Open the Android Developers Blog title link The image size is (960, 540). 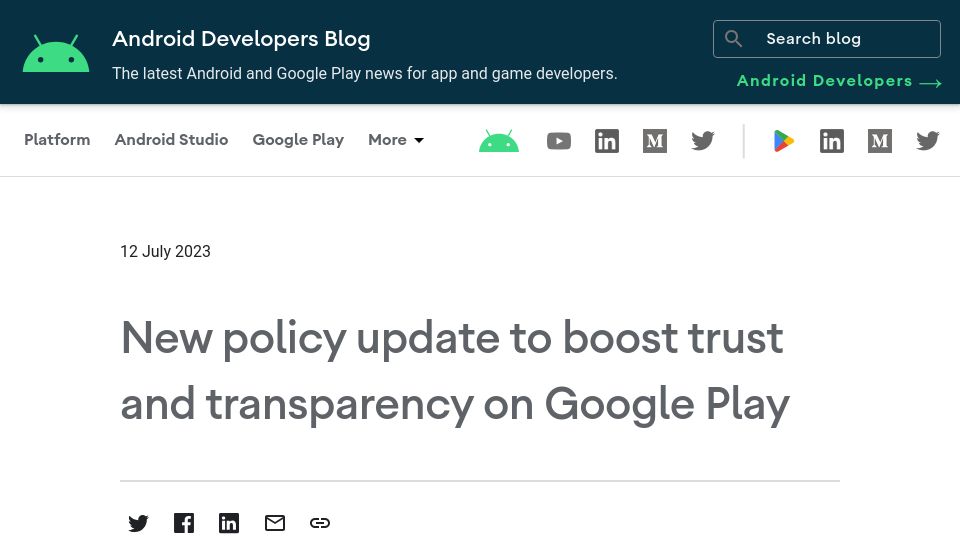241,39
